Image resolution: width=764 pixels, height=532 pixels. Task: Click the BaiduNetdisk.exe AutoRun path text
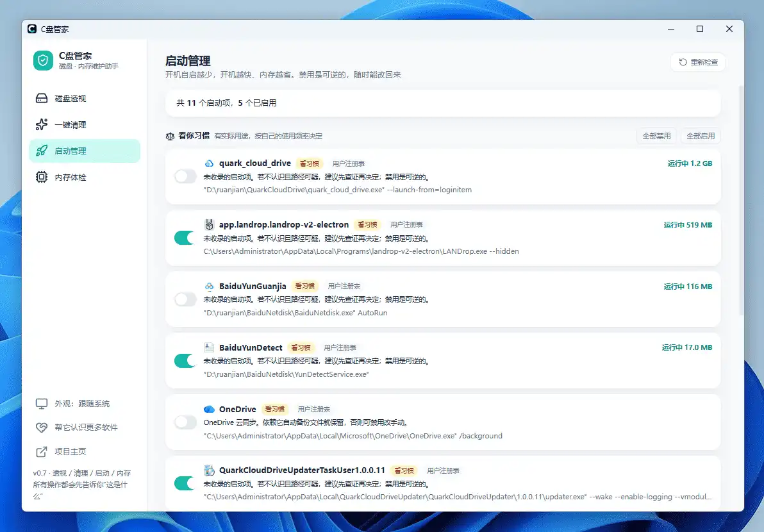click(x=295, y=313)
